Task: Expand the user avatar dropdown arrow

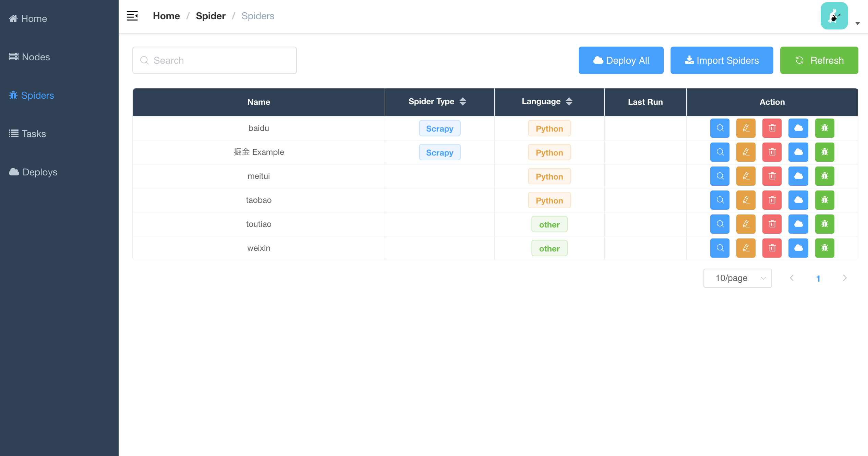Action: pyautogui.click(x=858, y=23)
